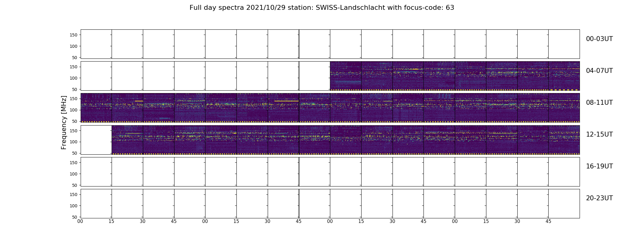
Task: Click the 50 tick of the 16-19UT row
Action: coord(75,185)
